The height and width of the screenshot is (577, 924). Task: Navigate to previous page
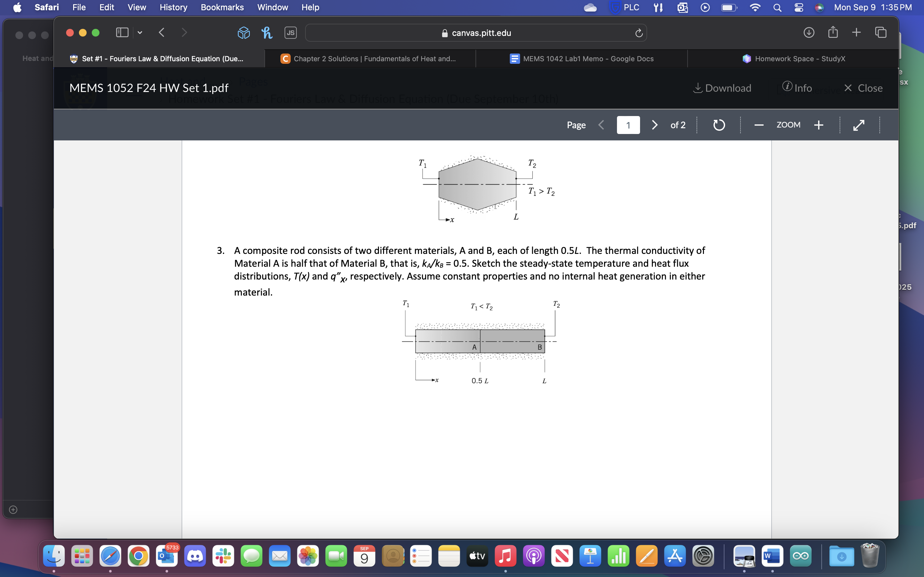point(601,125)
